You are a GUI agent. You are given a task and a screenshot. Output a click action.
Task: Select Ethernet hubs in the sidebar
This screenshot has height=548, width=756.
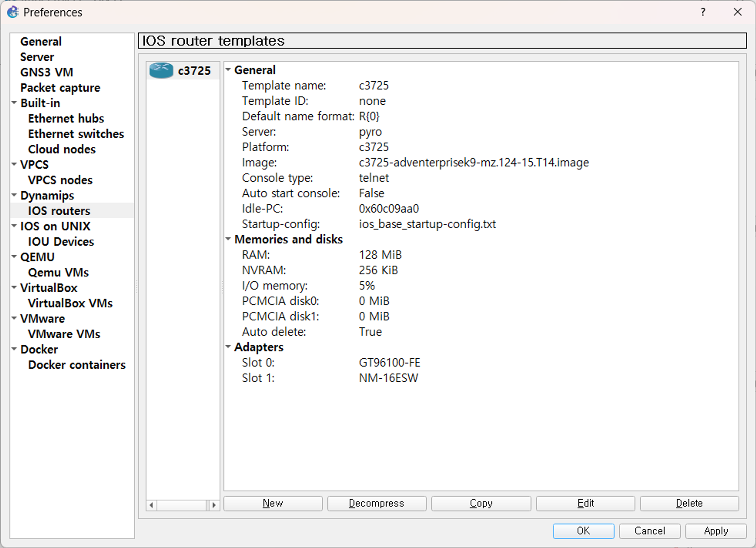click(x=66, y=119)
